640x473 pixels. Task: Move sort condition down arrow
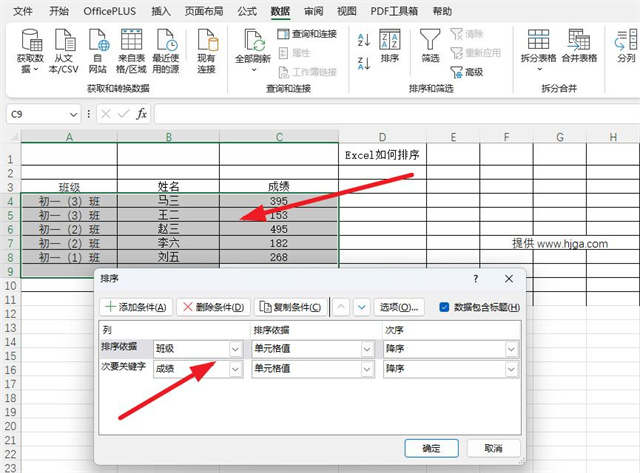coord(362,307)
